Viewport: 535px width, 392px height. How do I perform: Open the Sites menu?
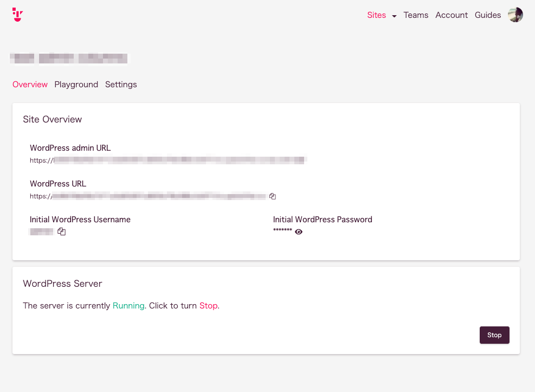click(x=376, y=15)
